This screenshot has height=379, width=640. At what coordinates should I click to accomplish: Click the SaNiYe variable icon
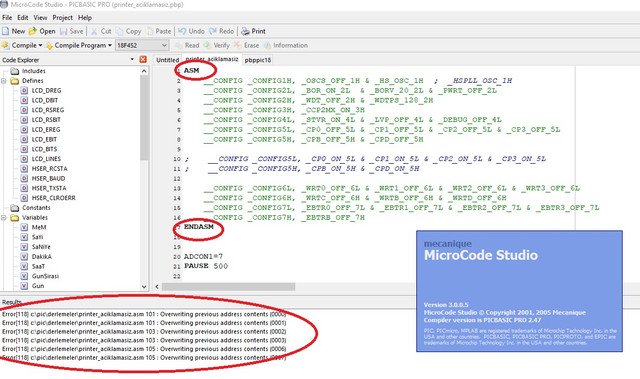[24, 247]
